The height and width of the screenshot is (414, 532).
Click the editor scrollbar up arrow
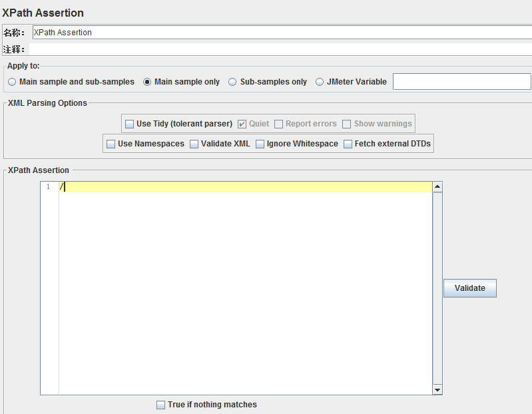click(x=437, y=187)
